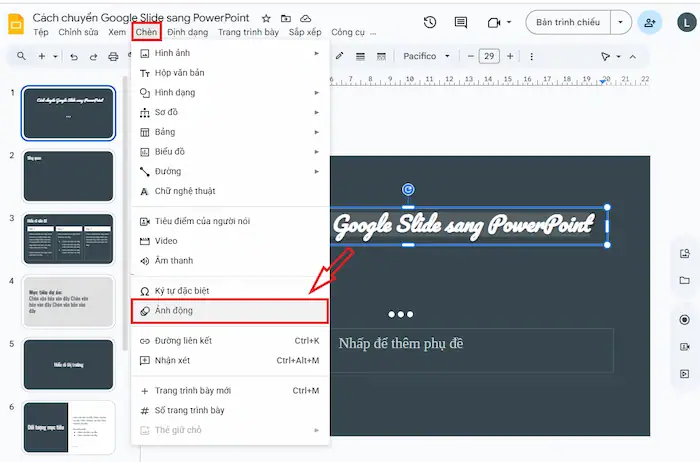The height and width of the screenshot is (462, 700).
Task: Open the comments panel icon
Action: (461, 22)
